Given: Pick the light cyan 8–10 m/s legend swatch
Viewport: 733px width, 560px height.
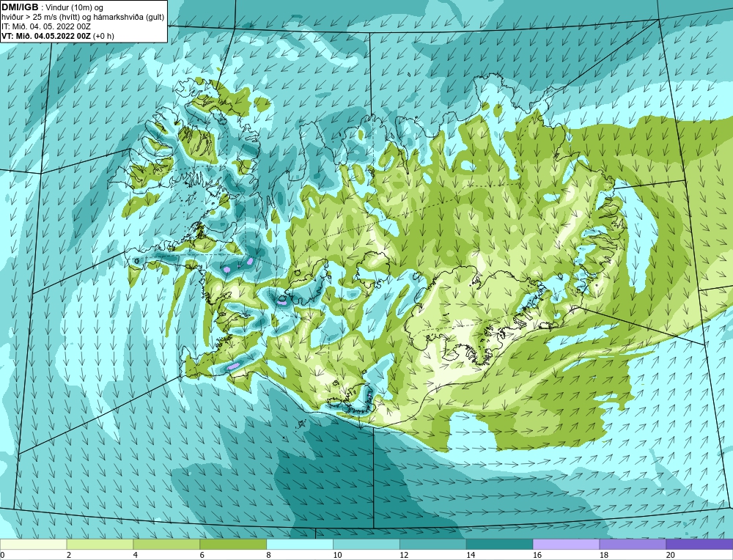Looking at the screenshot, I should click(x=300, y=544).
